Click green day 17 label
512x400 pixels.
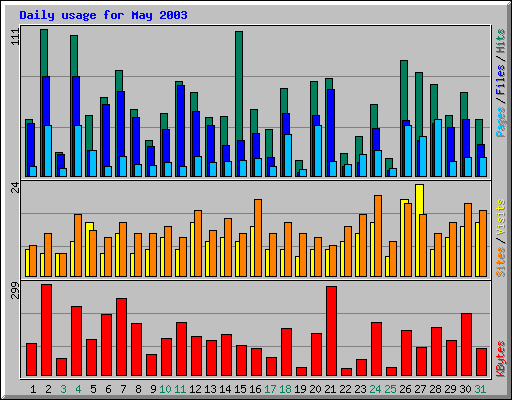click(270, 389)
